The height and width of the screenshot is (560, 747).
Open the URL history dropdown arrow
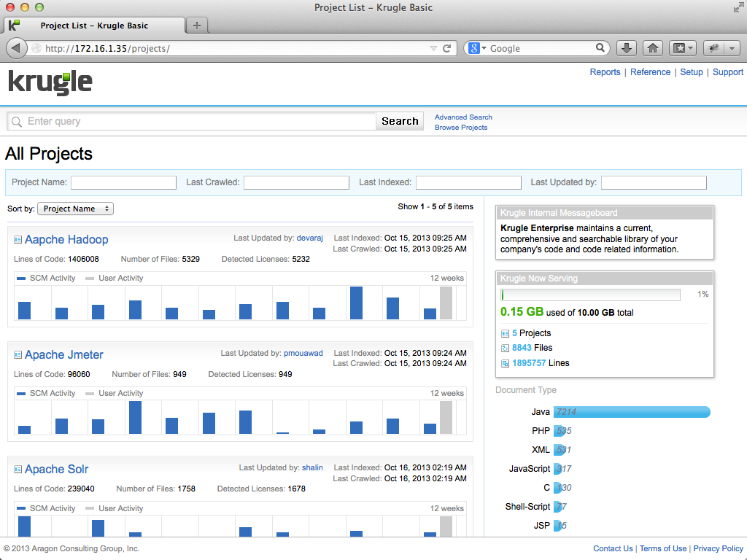click(433, 48)
